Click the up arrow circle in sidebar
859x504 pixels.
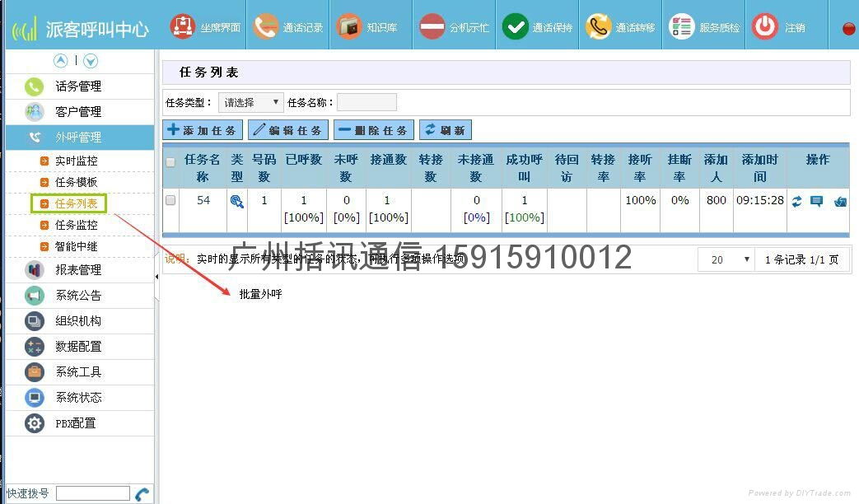tap(61, 61)
